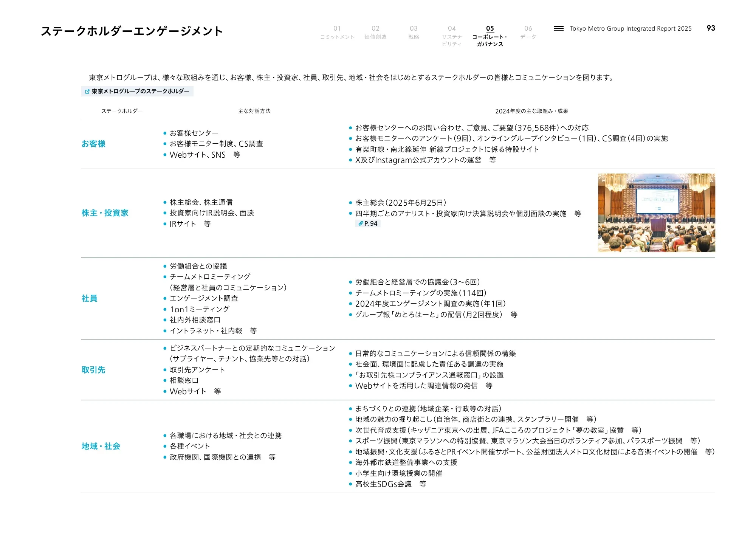Image resolution: width=756 pixels, height=535 pixels.
Task: Go to section 04 サステナビリティ
Action: pos(452,36)
